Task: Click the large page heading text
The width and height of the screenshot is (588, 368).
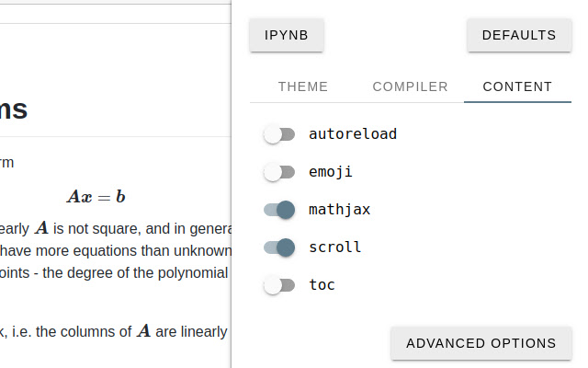Action: [14, 110]
